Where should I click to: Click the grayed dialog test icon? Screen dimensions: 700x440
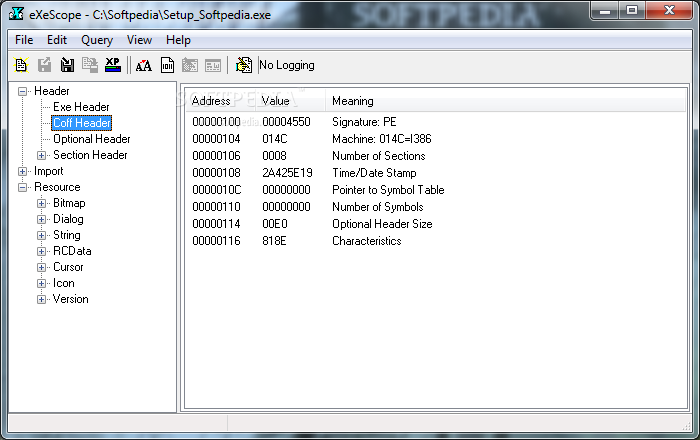tap(190, 65)
